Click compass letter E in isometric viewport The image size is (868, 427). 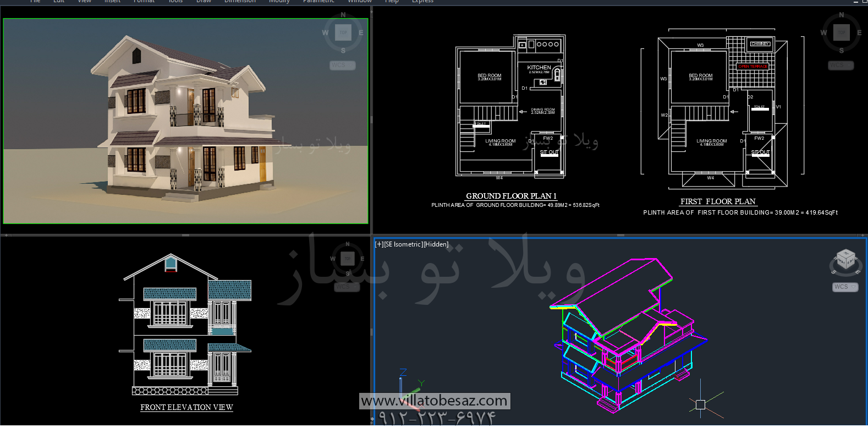coord(858,271)
